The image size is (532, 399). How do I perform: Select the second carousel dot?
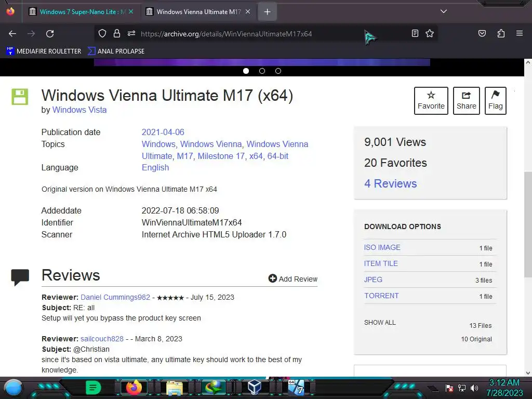[x=262, y=71]
